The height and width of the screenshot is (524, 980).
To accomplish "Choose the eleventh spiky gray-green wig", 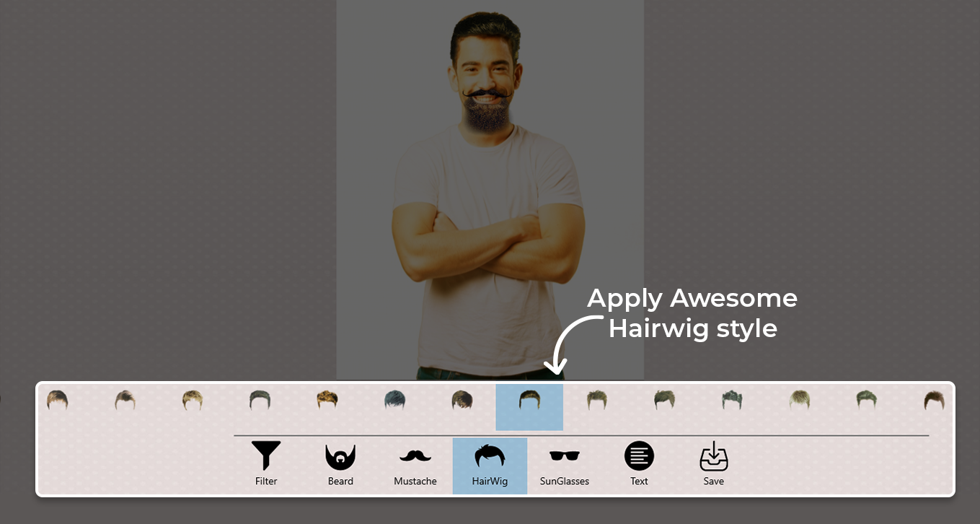I will click(732, 400).
